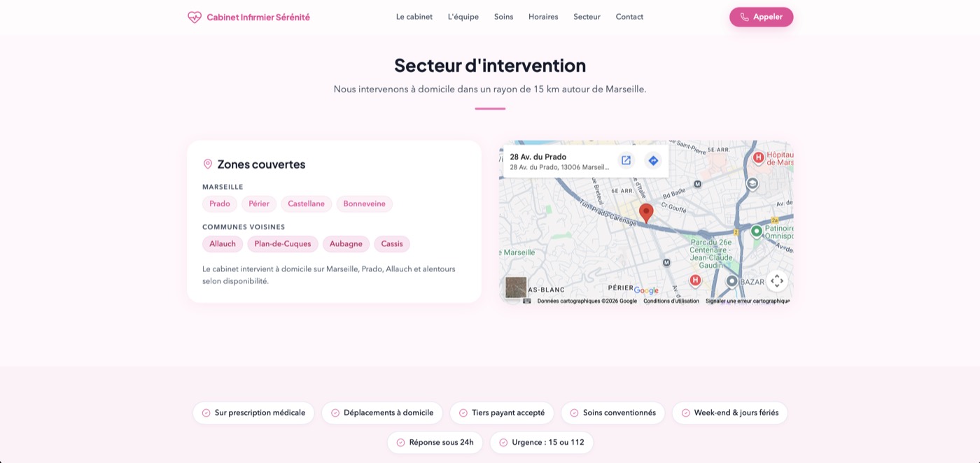This screenshot has height=463, width=980.
Task: Click the map pin icon beside Zones couvertes
Action: [x=208, y=164]
